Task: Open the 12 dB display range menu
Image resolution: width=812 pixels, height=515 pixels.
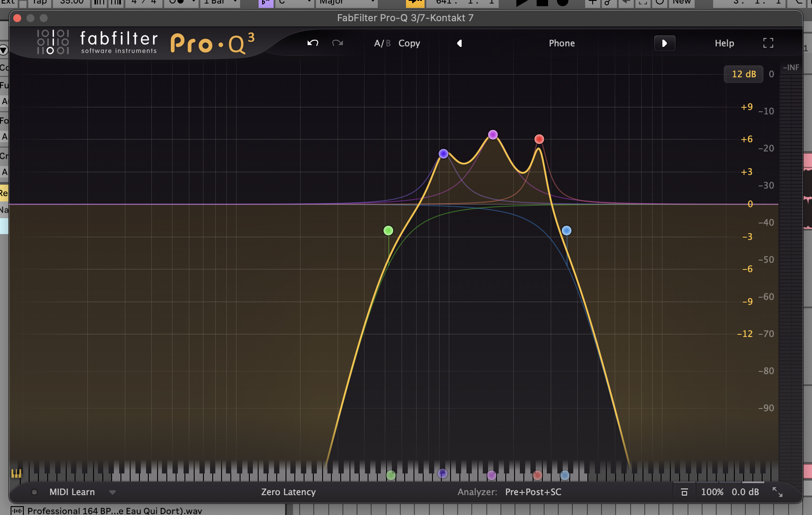Action: point(744,74)
